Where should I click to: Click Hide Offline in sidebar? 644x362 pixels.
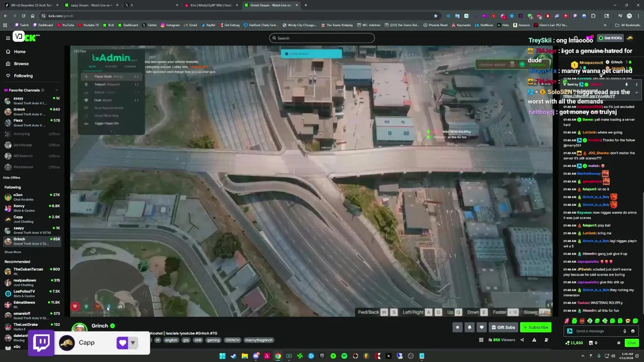[x=12, y=177]
